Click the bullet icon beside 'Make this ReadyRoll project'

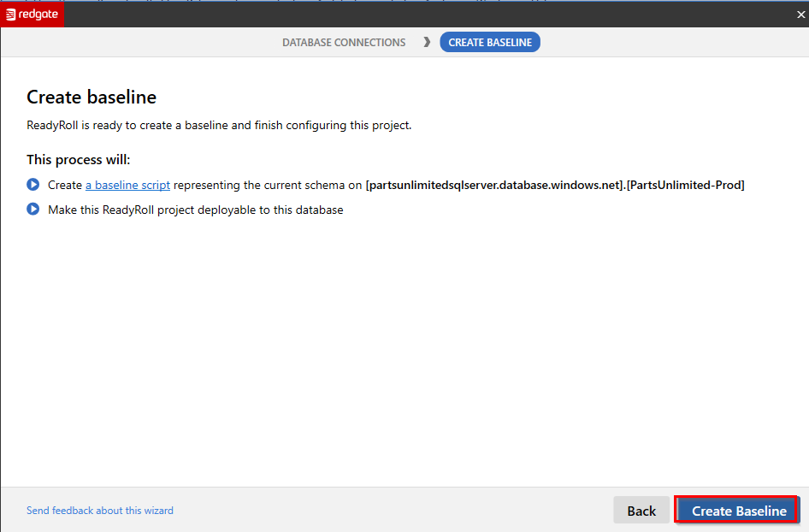click(x=33, y=209)
